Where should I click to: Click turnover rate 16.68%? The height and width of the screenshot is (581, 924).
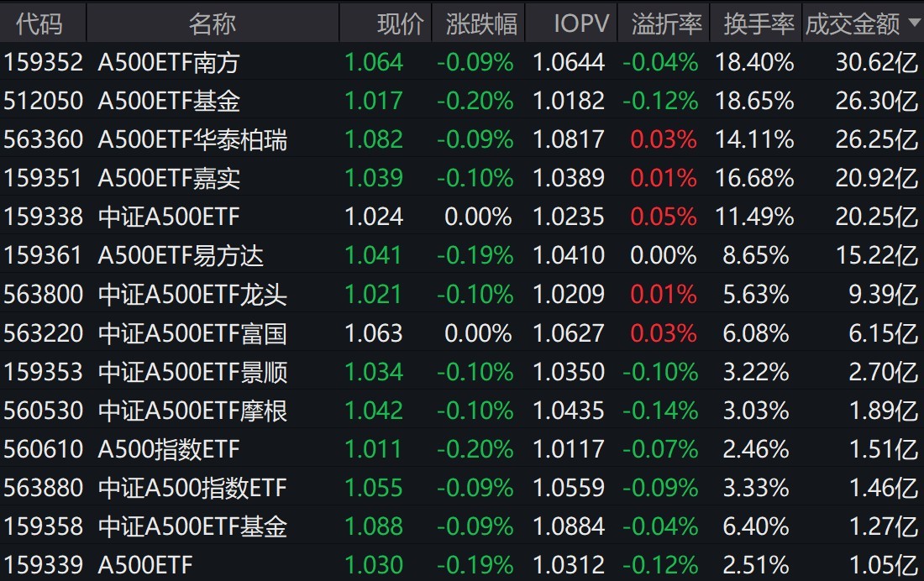(754, 178)
